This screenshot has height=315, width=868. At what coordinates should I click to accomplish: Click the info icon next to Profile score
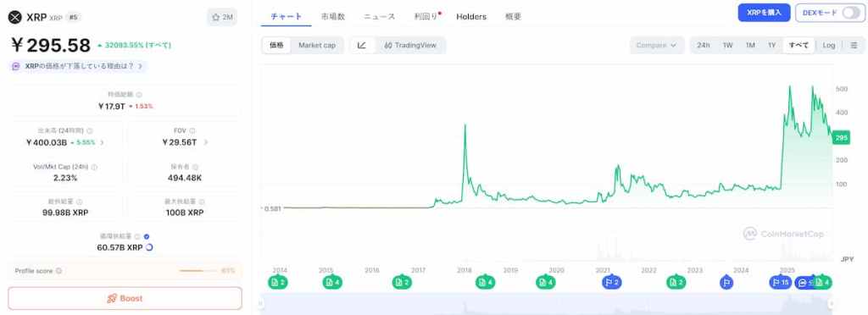58,271
